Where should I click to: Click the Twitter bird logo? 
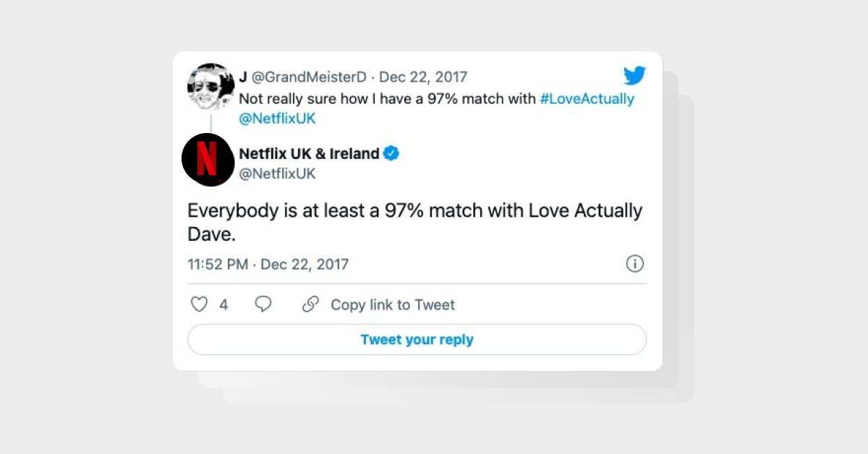click(634, 74)
